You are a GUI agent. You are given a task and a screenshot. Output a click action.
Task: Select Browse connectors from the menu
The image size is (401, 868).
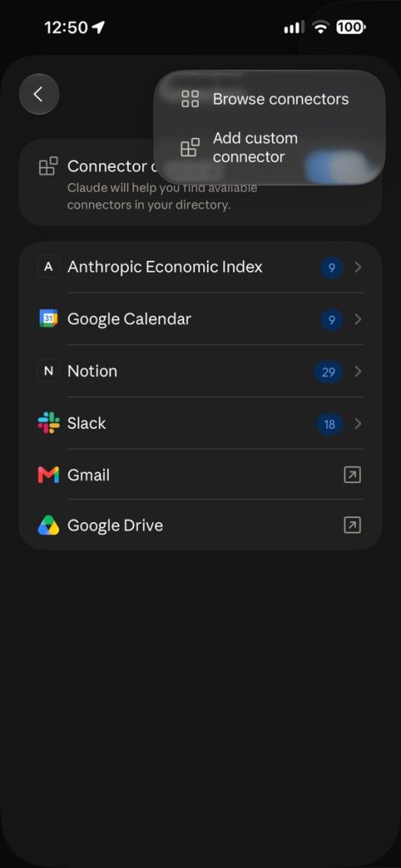[x=269, y=99]
